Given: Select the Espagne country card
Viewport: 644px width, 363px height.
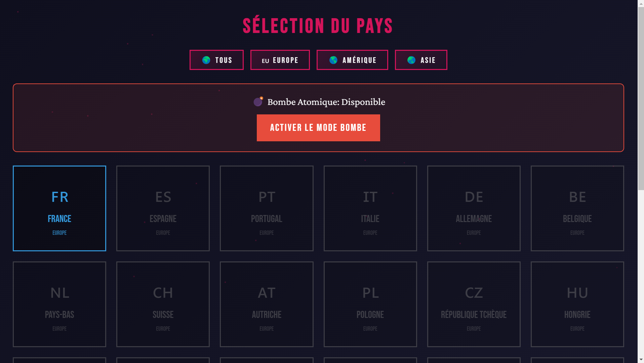Looking at the screenshot, I should click(163, 208).
